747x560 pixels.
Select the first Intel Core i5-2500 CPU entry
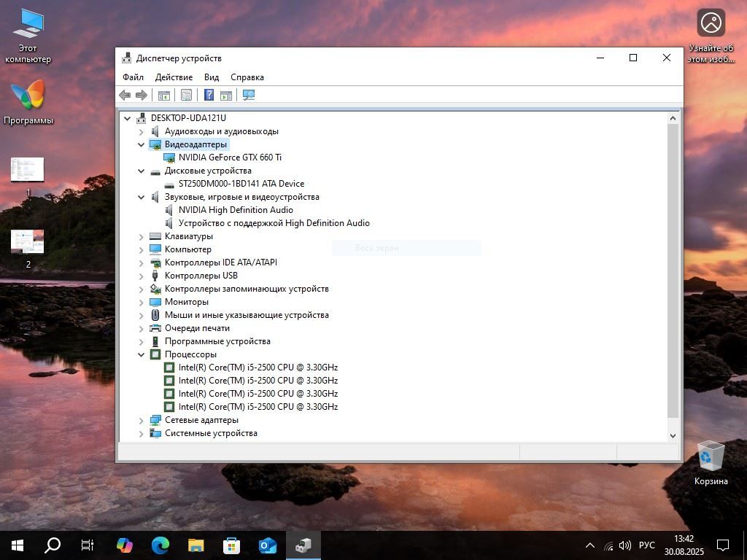258,367
